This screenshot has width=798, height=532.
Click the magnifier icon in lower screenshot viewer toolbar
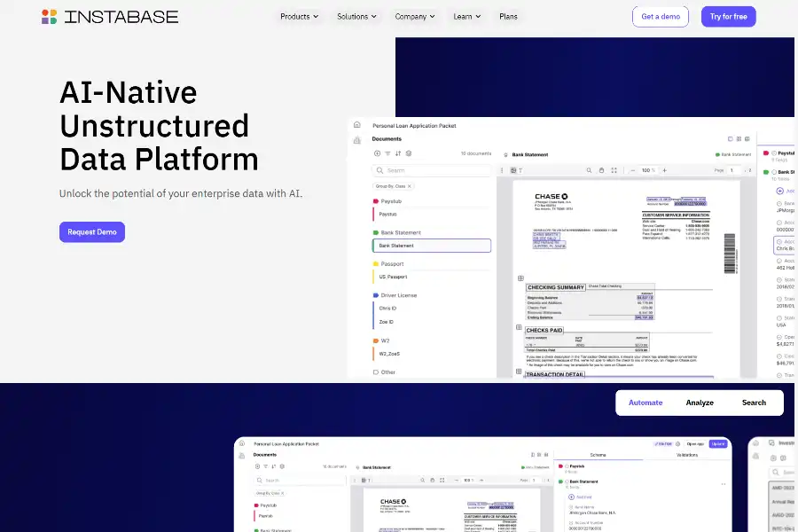click(422, 480)
